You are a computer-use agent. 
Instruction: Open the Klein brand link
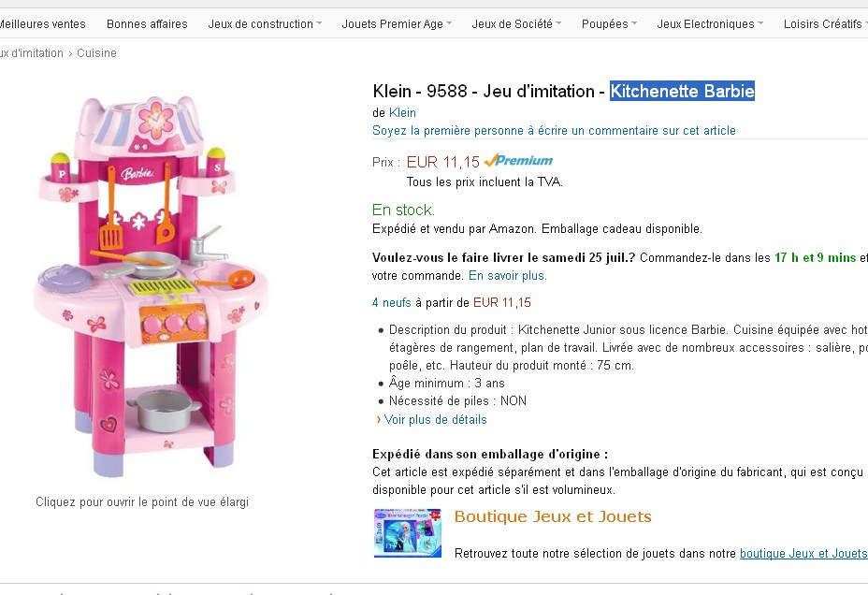click(402, 113)
